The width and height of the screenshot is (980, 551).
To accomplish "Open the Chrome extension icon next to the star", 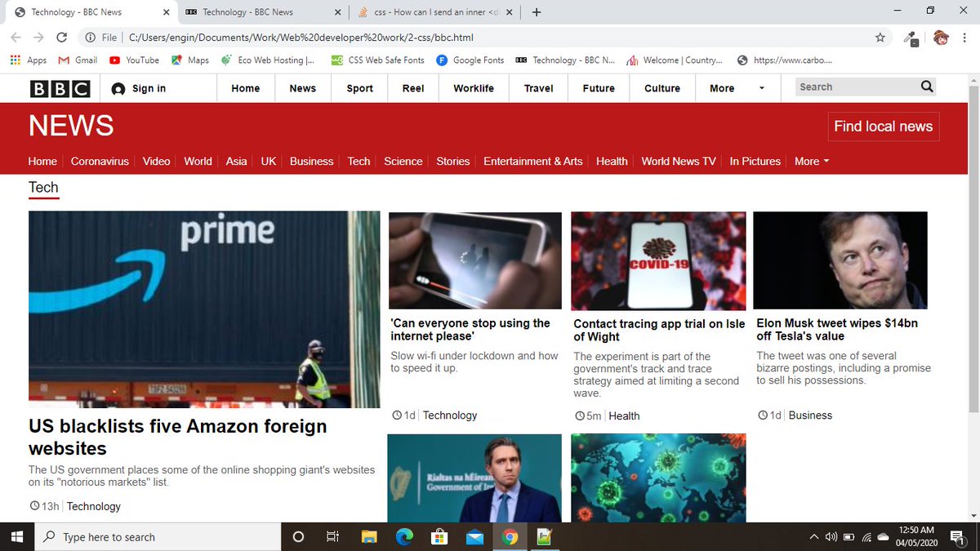I will tap(912, 38).
